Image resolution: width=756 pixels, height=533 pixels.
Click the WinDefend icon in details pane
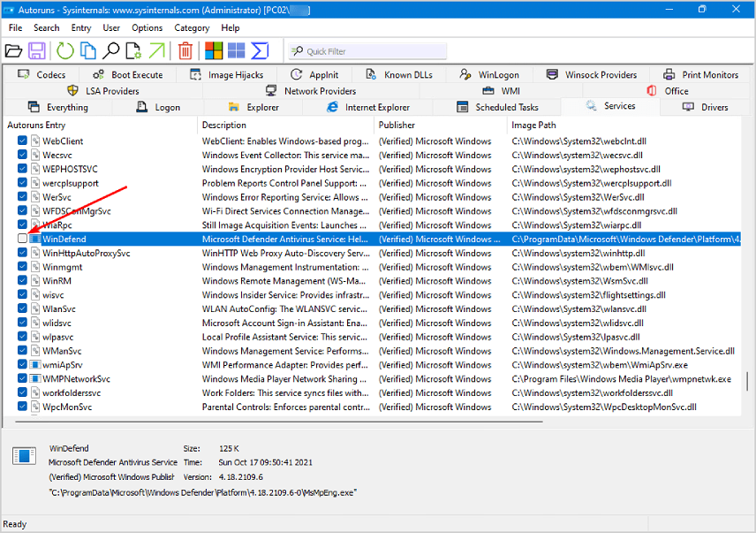[x=24, y=455]
